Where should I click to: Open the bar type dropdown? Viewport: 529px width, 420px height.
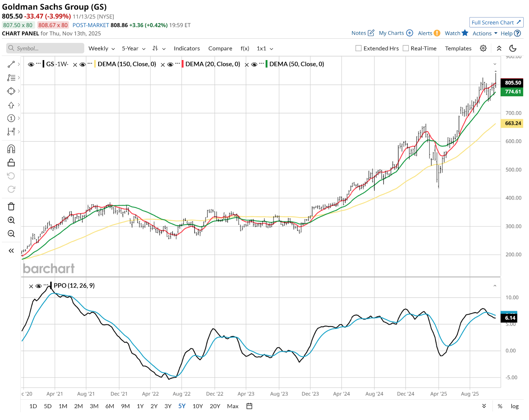tap(159, 48)
